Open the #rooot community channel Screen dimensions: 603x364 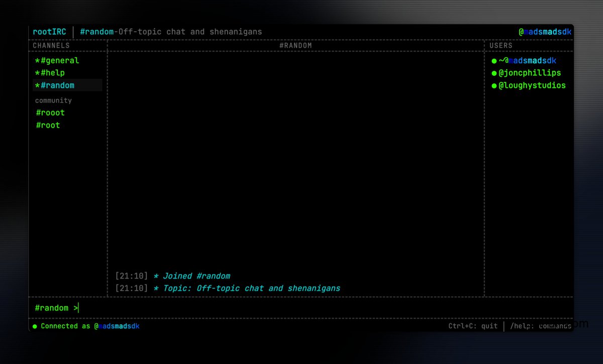pos(50,112)
